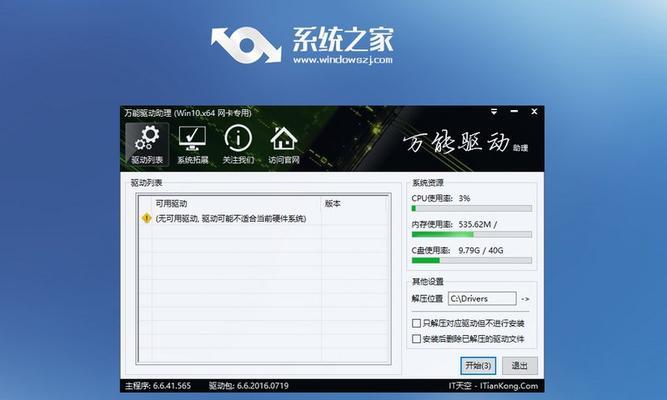
Task: Select the 无可用驱动 row message
Action: [x=231, y=219]
